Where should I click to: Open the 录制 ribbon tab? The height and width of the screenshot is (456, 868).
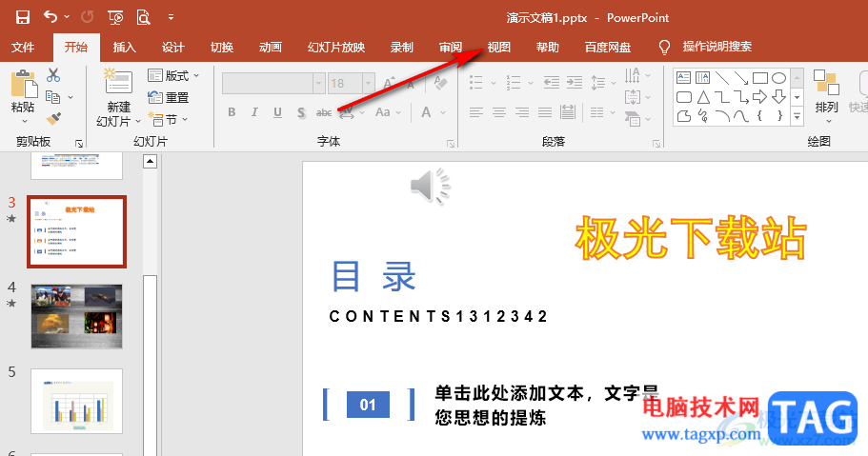point(402,48)
